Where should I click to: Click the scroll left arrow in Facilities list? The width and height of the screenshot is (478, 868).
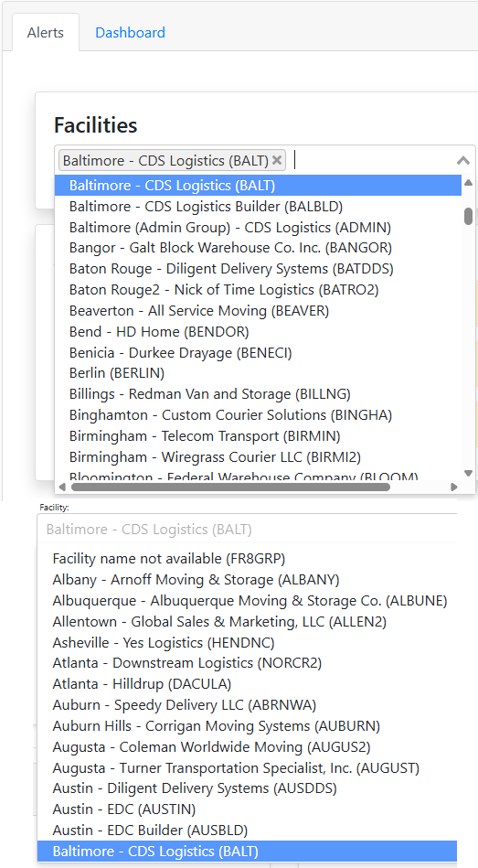click(62, 488)
